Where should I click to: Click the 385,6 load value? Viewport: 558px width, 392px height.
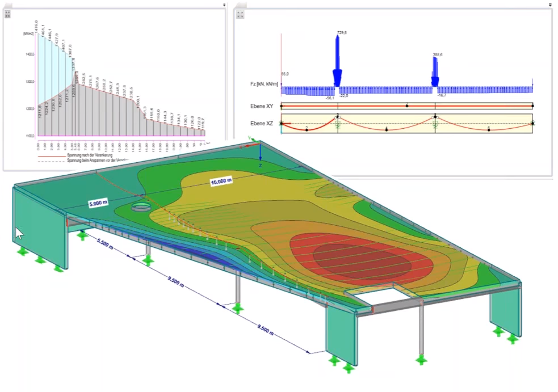[438, 55]
